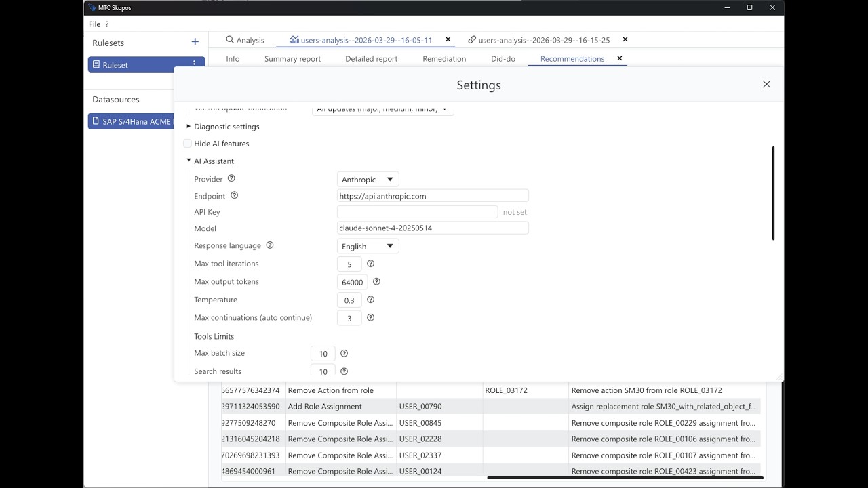Close the Settings dialog
868x488 pixels.
[766, 84]
